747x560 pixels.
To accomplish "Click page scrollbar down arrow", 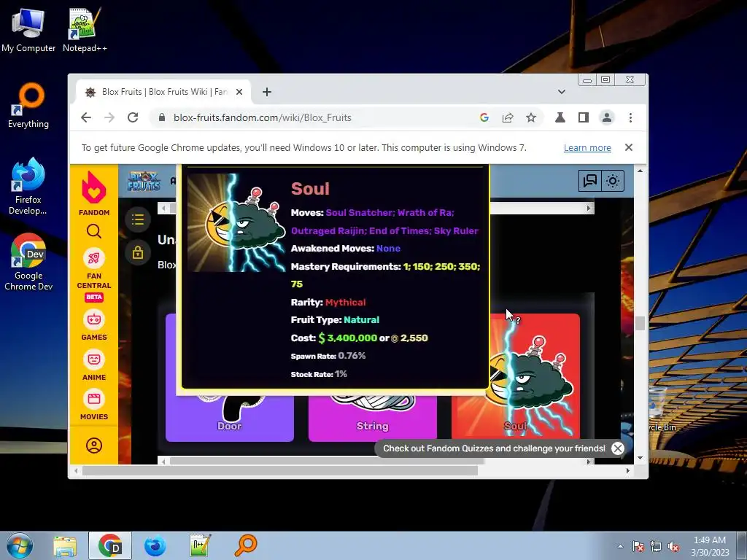I will click(640, 458).
